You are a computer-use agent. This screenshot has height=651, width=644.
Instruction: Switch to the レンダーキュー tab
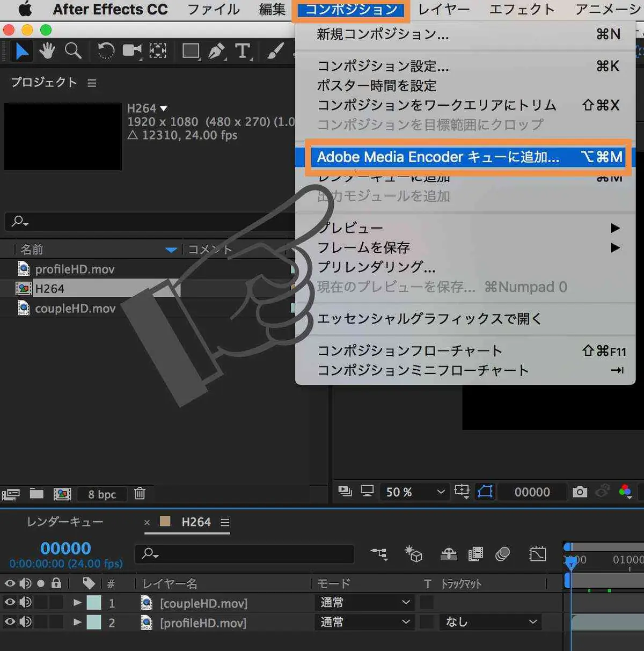click(64, 522)
